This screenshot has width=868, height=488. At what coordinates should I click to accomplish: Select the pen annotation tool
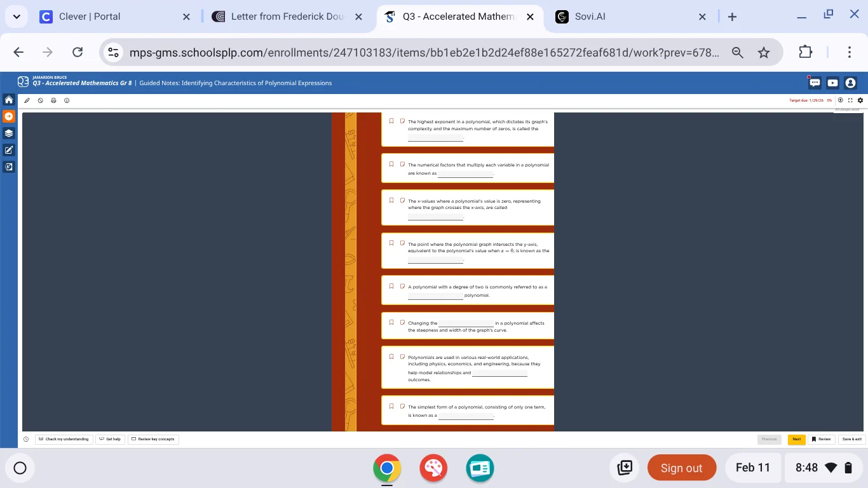27,100
